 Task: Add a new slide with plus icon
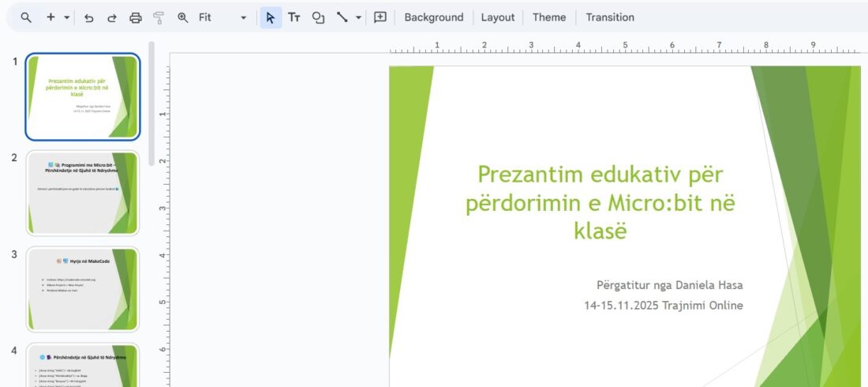pyautogui.click(x=51, y=17)
